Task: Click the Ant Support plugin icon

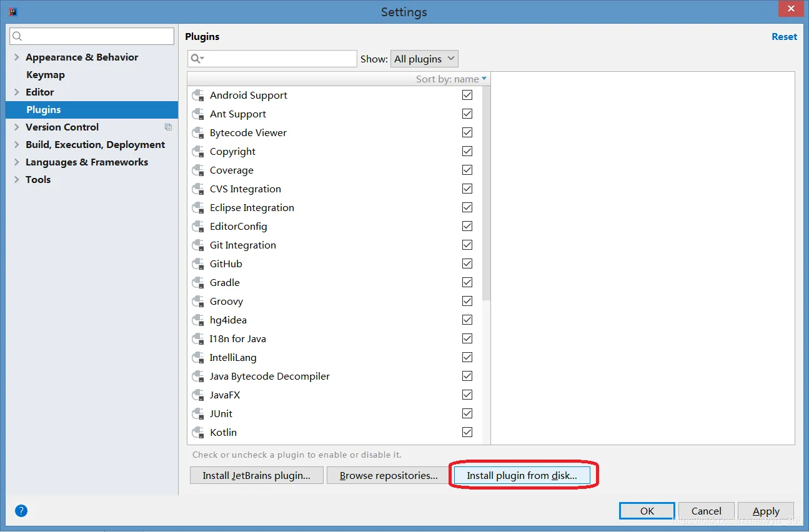Action: 199,114
